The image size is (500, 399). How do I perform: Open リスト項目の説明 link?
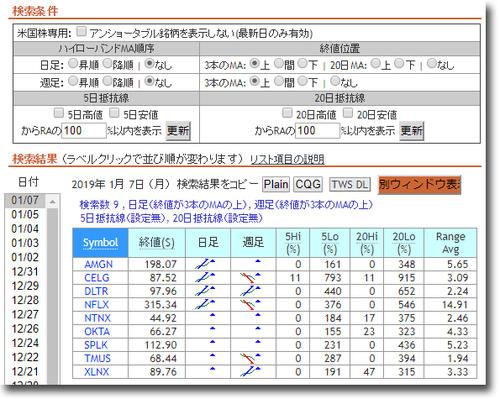(287, 159)
